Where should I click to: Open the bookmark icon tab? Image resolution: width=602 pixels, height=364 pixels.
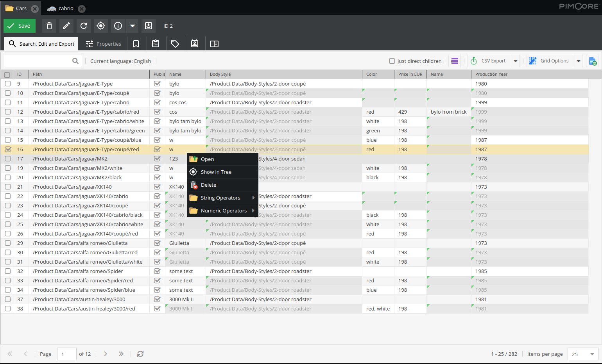tap(136, 44)
